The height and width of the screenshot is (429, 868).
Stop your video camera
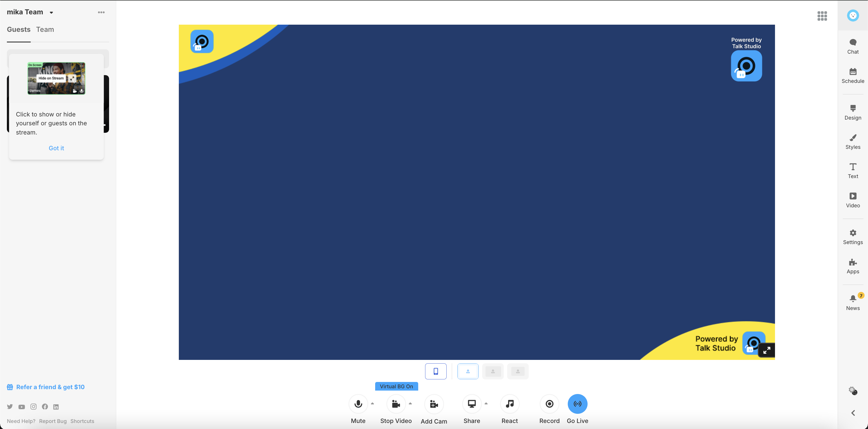tap(396, 404)
